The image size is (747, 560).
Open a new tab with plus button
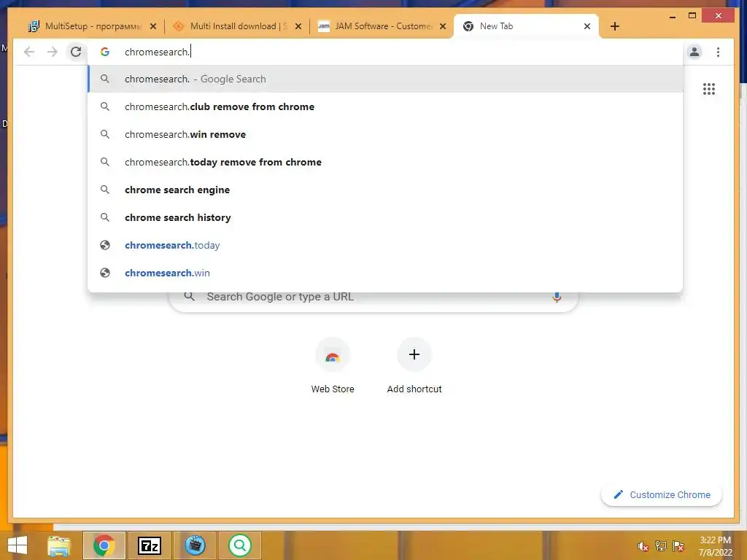(x=614, y=26)
